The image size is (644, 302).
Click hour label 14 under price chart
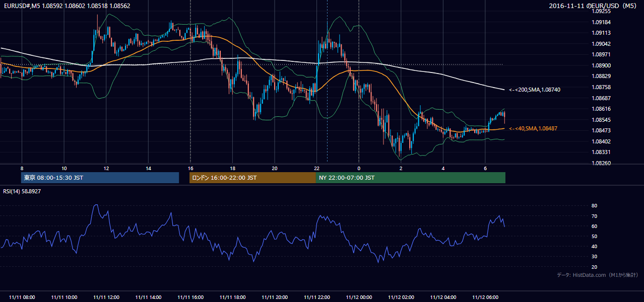(148, 168)
